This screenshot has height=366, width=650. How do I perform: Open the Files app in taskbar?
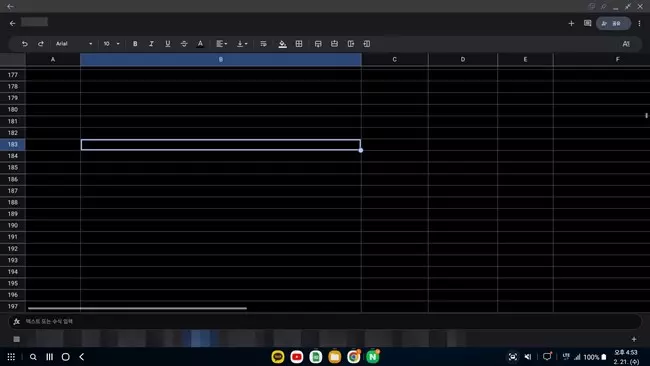335,357
